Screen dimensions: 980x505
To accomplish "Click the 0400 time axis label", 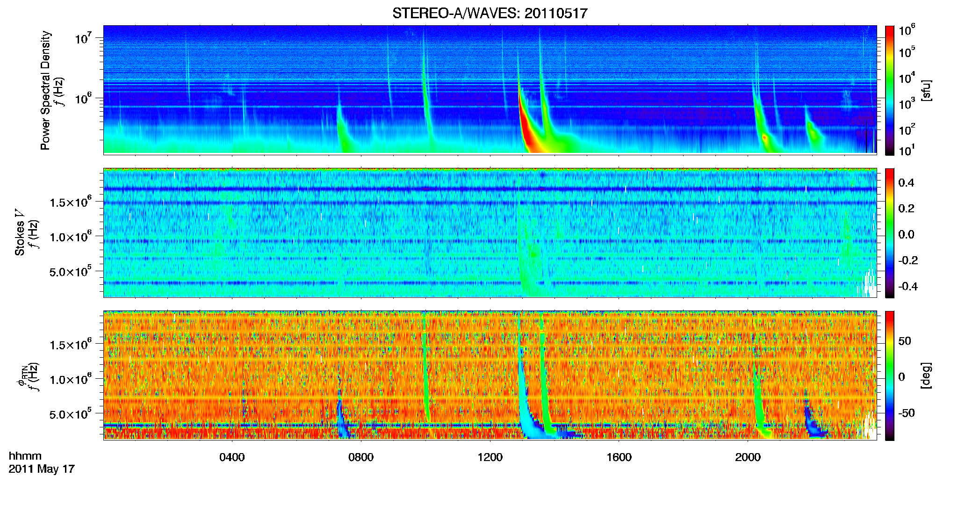I will pyautogui.click(x=232, y=457).
